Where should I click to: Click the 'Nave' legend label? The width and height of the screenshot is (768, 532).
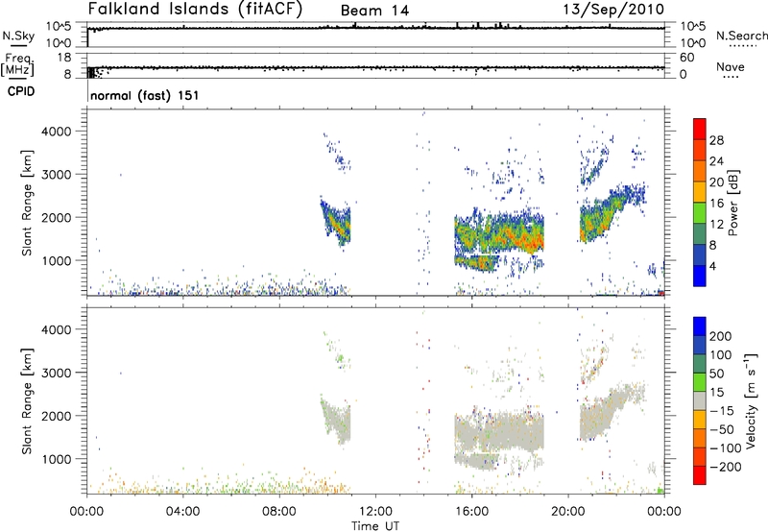[x=731, y=66]
